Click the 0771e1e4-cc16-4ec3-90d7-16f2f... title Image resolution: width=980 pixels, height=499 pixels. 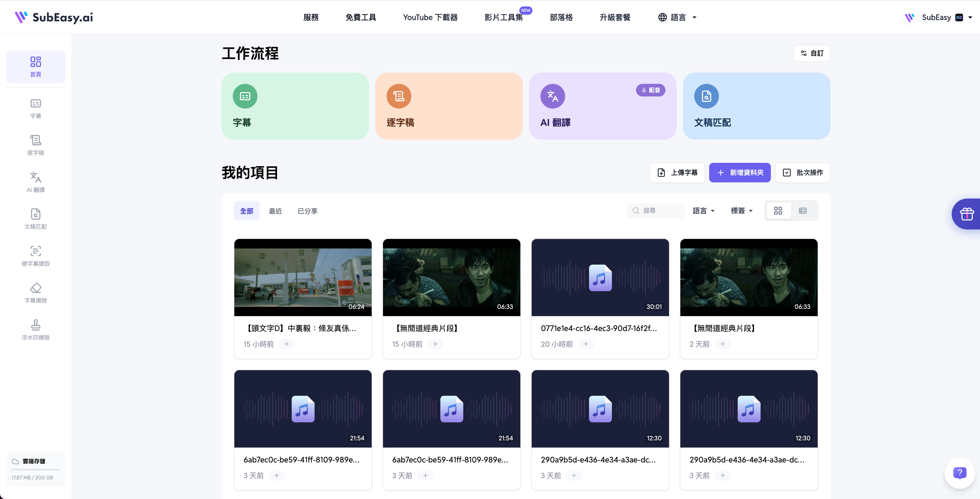pos(599,328)
